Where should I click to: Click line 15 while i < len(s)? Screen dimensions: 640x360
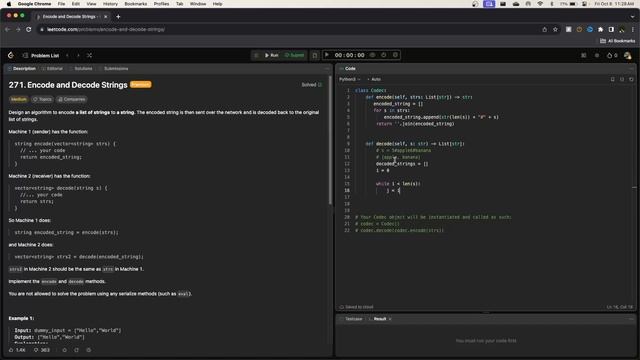(398, 184)
